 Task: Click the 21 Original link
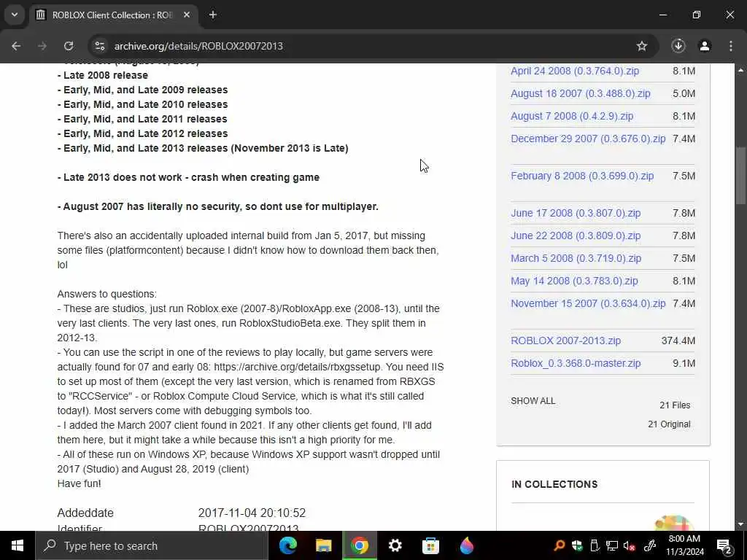pos(669,424)
